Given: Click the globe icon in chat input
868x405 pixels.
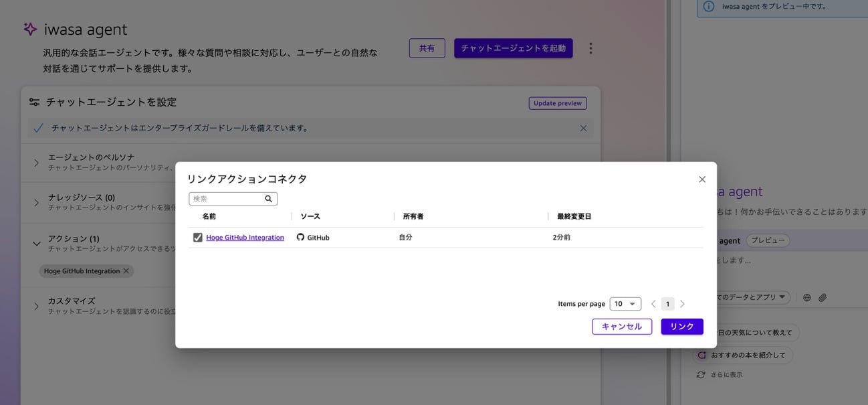Looking at the screenshot, I should 806,297.
